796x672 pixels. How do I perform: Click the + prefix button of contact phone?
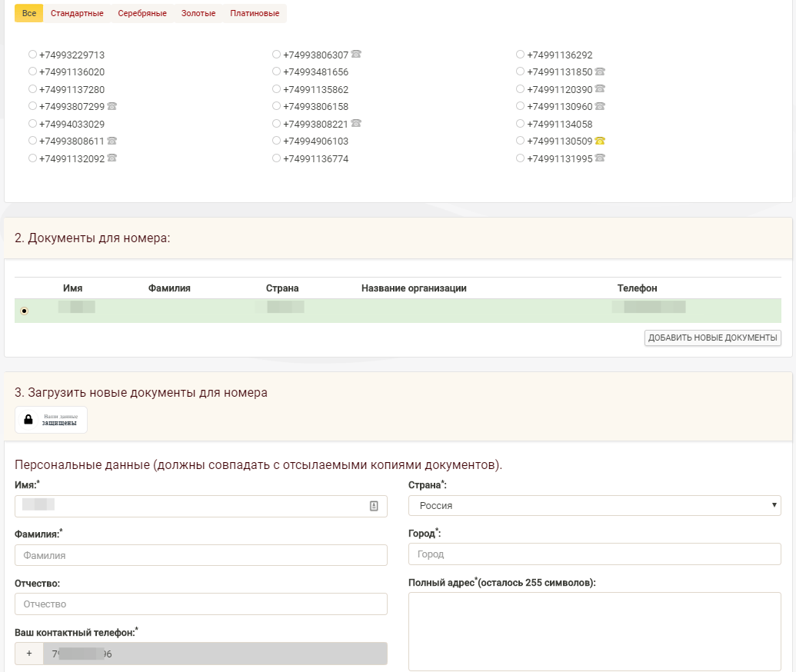pyautogui.click(x=29, y=654)
